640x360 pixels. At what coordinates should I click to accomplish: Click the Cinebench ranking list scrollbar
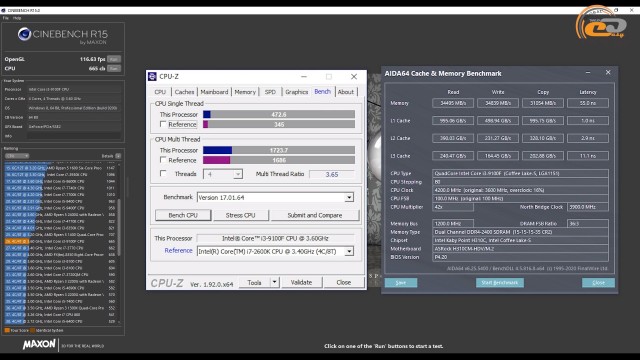coord(119,227)
